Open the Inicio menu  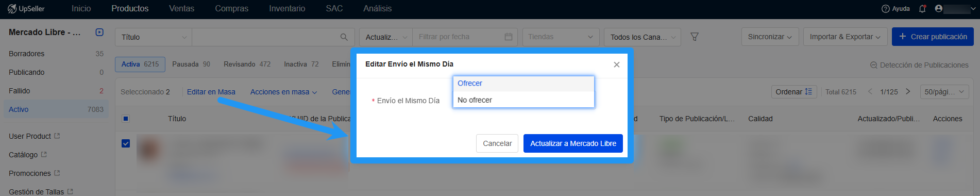(81, 9)
